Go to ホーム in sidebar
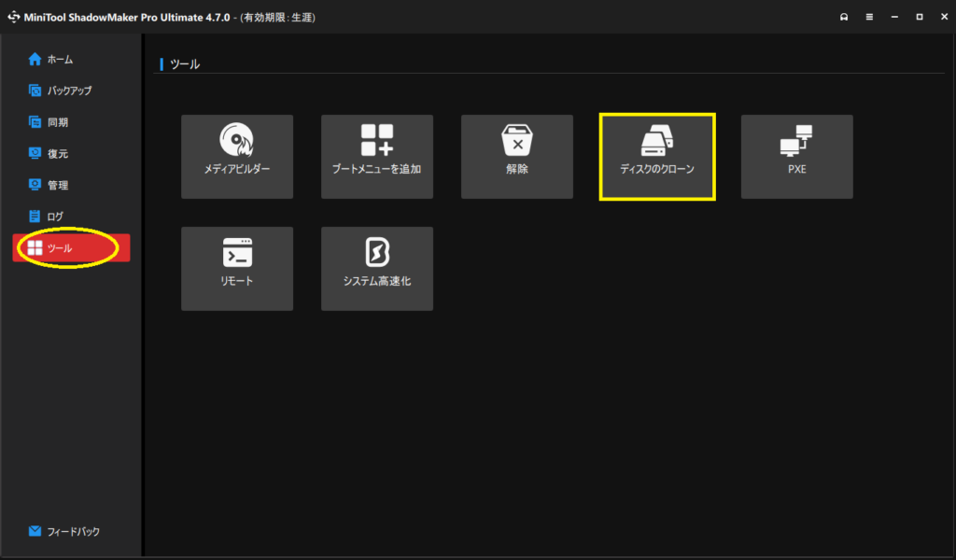 click(x=71, y=59)
